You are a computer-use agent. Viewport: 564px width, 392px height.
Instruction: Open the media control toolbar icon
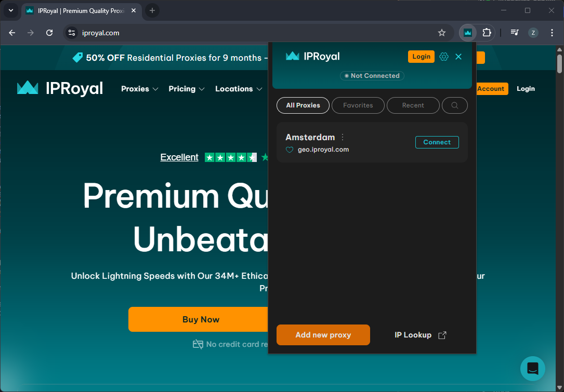click(515, 33)
